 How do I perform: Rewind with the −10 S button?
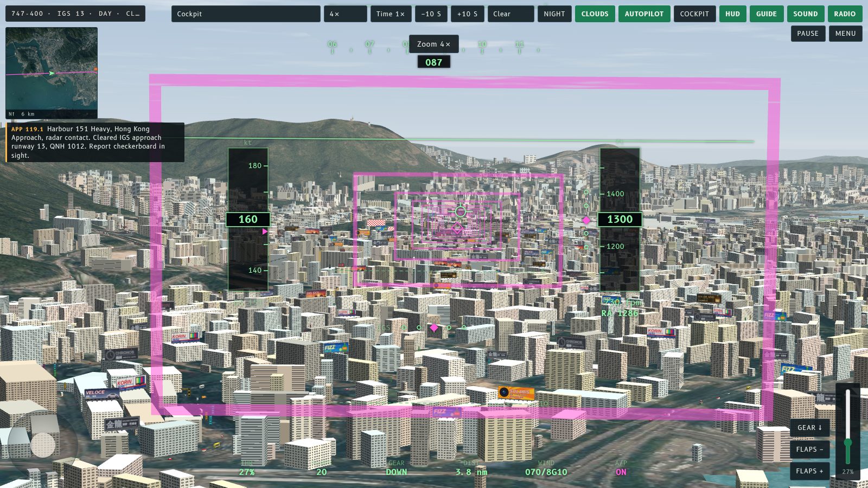(431, 14)
